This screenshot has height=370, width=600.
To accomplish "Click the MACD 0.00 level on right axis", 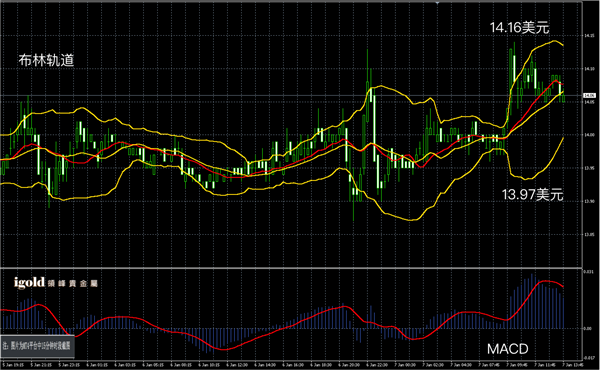I will (x=588, y=328).
